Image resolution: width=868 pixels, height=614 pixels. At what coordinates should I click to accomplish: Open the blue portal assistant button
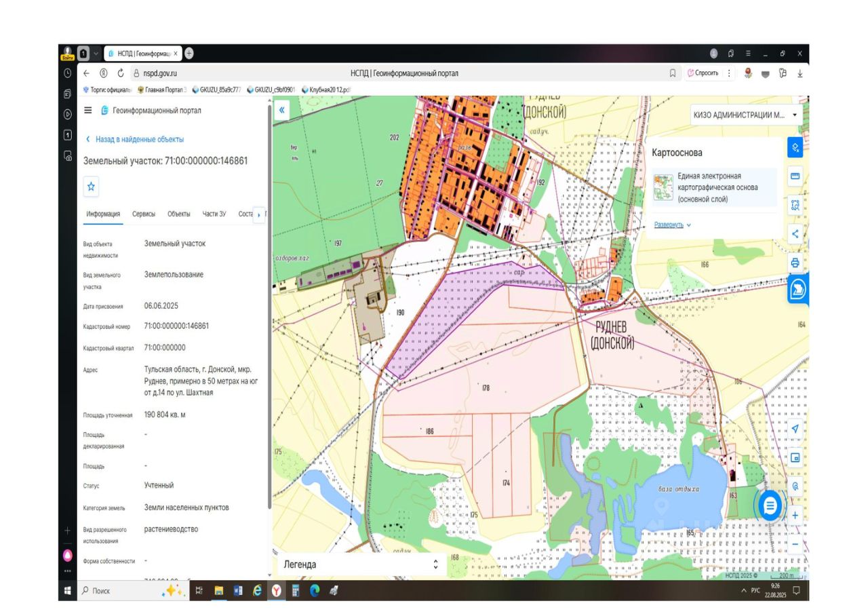click(x=797, y=290)
